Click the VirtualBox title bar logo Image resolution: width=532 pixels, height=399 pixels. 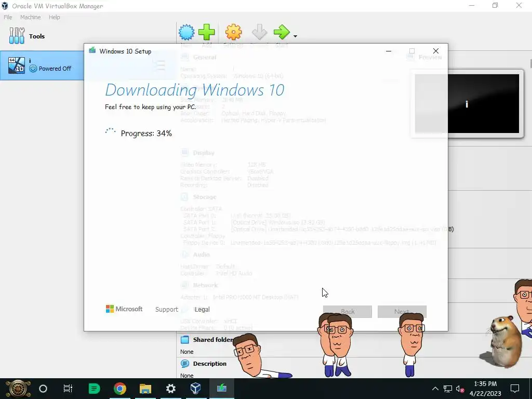point(5,6)
